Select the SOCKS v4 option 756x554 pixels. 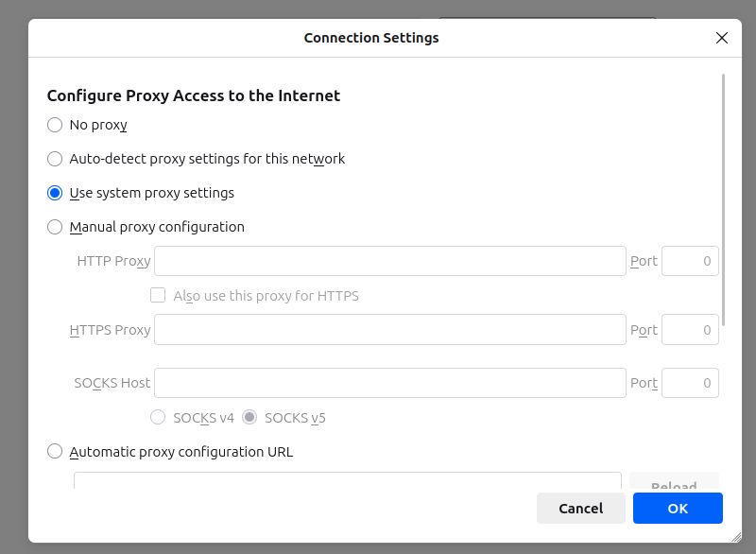[x=159, y=417]
